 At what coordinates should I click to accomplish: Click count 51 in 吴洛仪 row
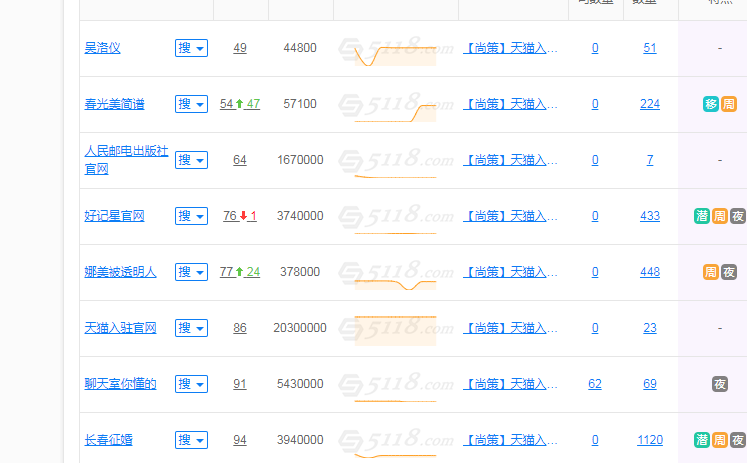650,48
